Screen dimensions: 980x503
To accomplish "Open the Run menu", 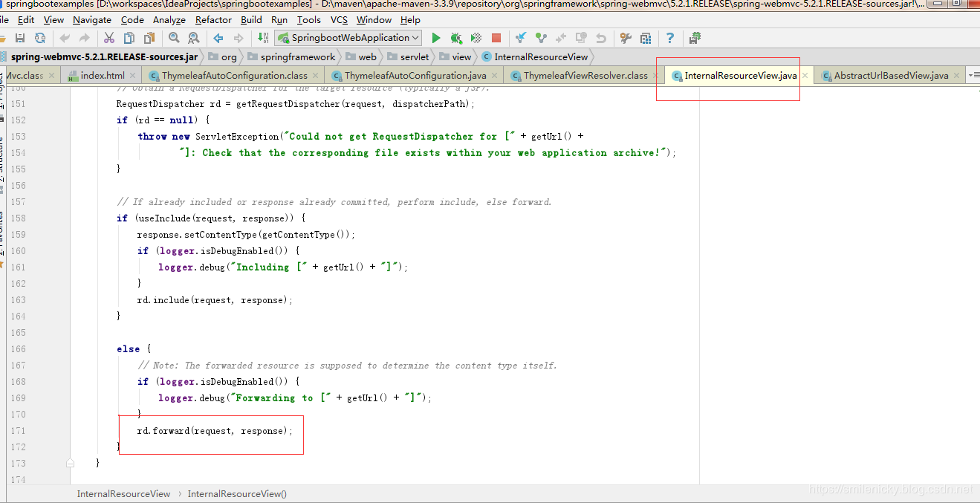I will pos(279,20).
